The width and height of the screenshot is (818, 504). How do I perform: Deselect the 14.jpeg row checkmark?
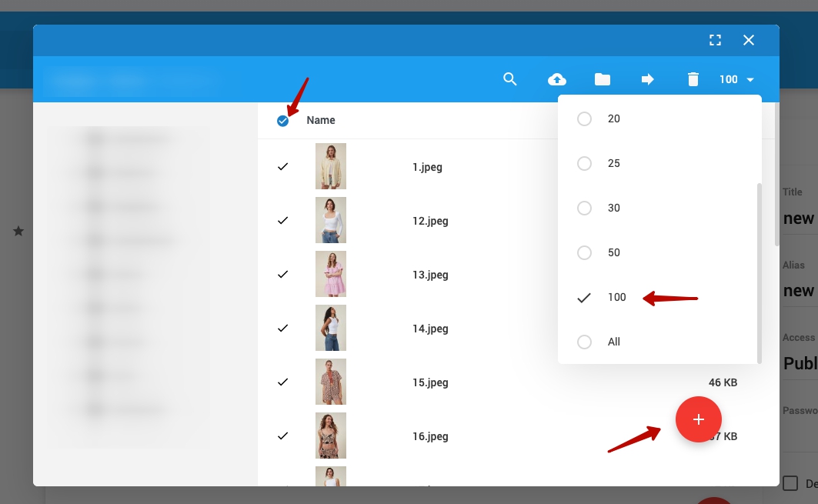point(282,328)
